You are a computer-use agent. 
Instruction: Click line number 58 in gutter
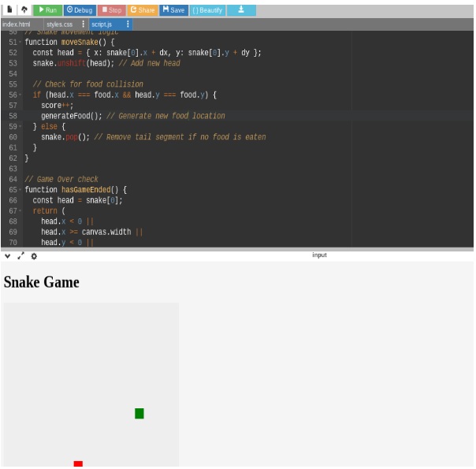pyautogui.click(x=13, y=116)
